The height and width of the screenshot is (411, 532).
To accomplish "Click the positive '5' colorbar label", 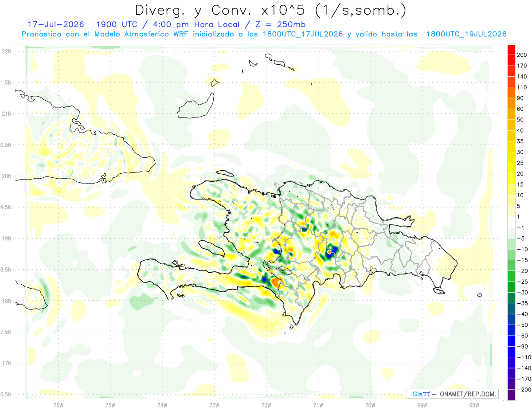I will click(519, 206).
